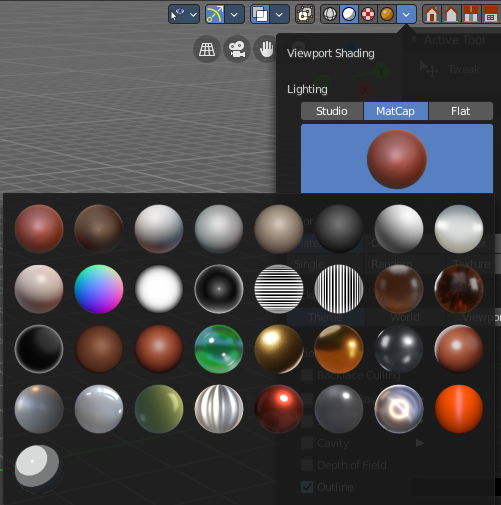Choose the beige tan matcap

tap(279, 229)
